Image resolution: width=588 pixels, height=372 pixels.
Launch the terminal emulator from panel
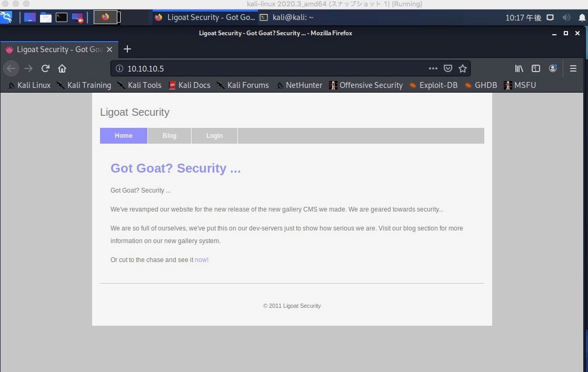click(62, 17)
